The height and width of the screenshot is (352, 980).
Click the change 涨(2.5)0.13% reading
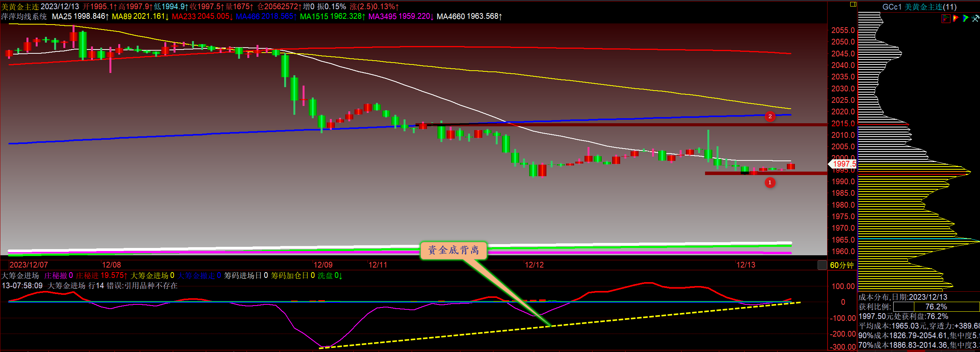[x=374, y=7]
